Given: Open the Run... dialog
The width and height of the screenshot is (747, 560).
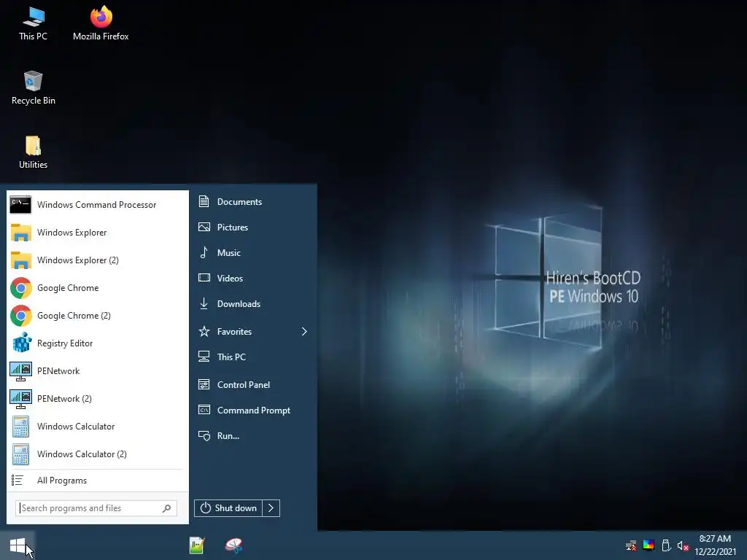Looking at the screenshot, I should (x=252, y=436).
